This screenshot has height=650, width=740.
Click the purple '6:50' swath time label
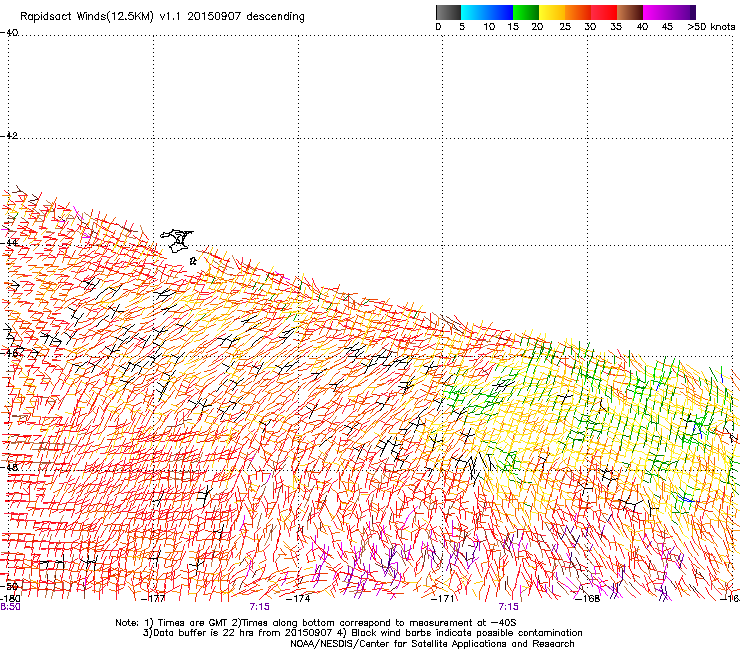point(10,607)
